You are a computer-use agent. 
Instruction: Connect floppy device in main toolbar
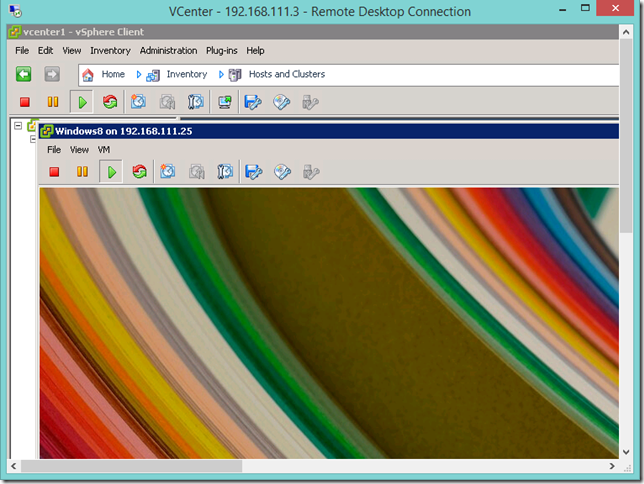click(253, 102)
